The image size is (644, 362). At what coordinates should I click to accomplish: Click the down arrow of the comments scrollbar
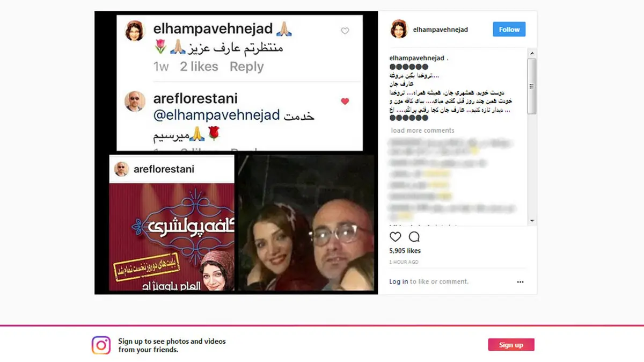click(532, 221)
